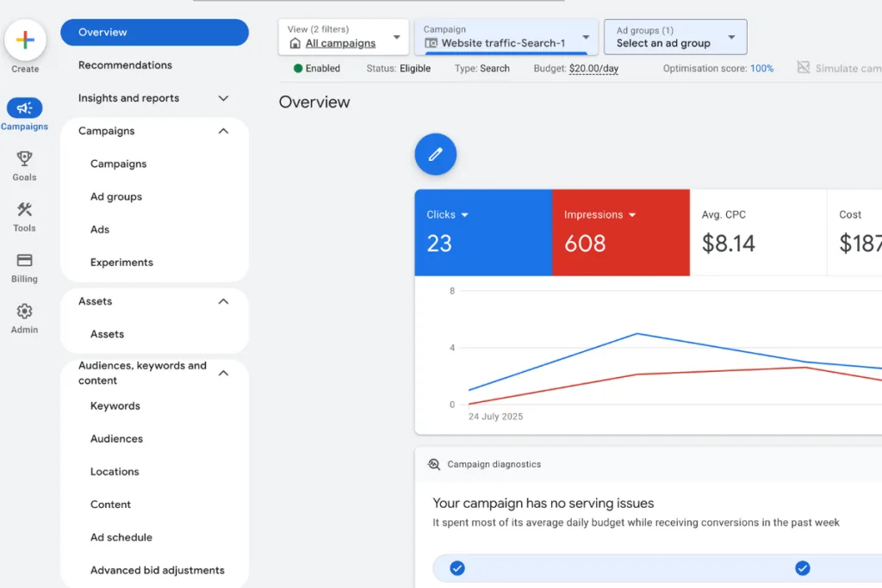882x588 pixels.
Task: Collapse the Campaigns section chevron
Action: coord(223,131)
